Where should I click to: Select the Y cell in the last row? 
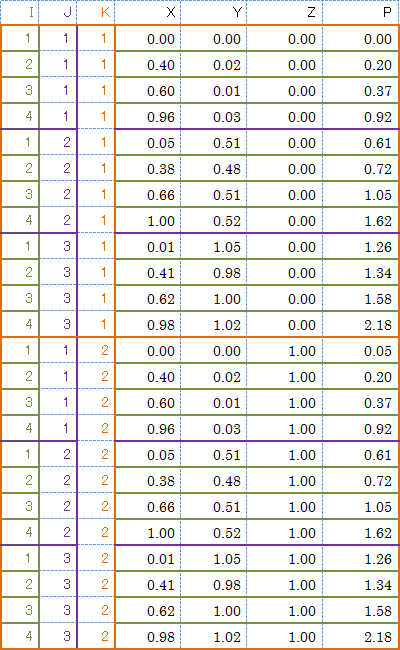click(x=214, y=636)
